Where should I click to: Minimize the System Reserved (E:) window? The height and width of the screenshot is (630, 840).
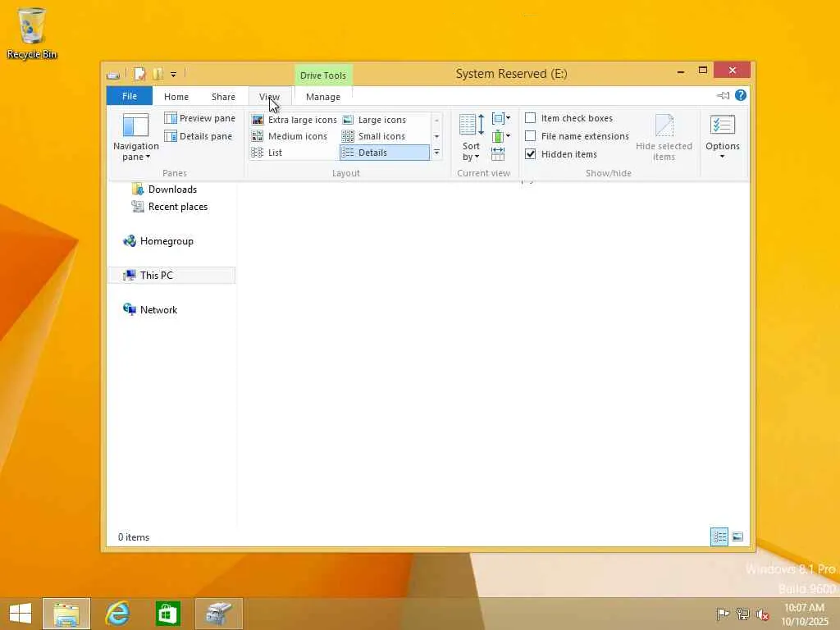pos(680,71)
